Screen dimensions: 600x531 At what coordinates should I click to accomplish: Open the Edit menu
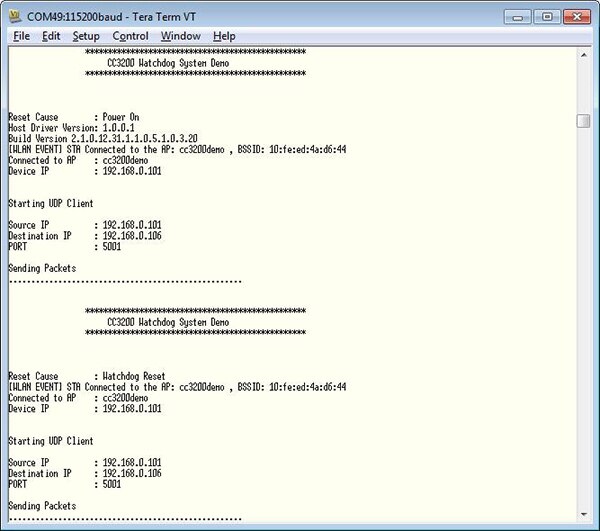click(x=51, y=36)
